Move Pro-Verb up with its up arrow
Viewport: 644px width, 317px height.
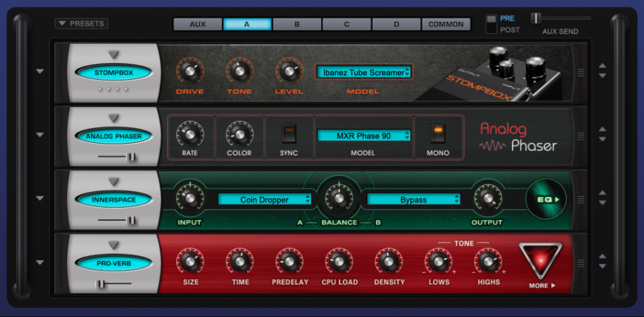(602, 256)
